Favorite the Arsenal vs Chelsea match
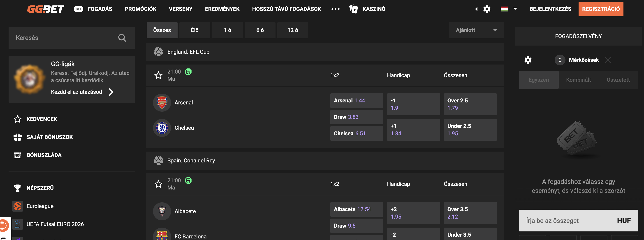Viewport: 644px width, 240px height. point(158,75)
